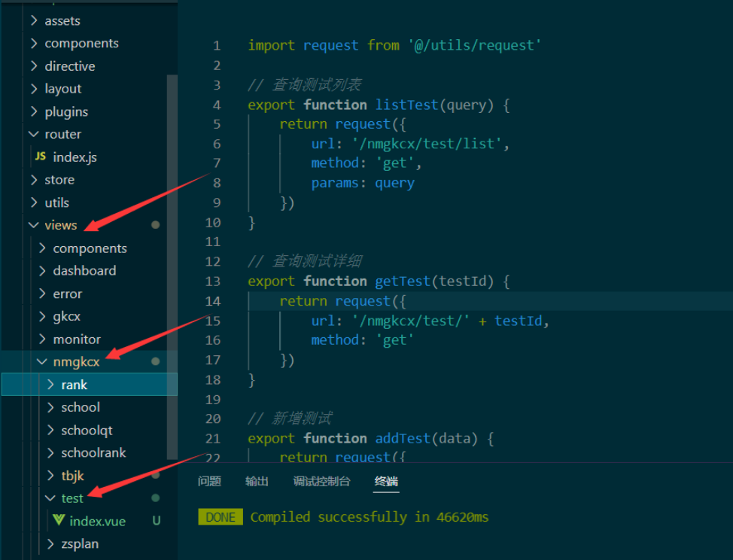Click line number 14 in the gutter
733x560 pixels.
point(213,301)
